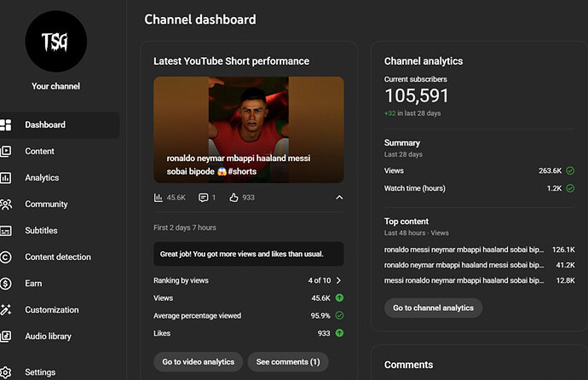
Task: Click the TSG channel profile picture
Action: pyautogui.click(x=55, y=41)
